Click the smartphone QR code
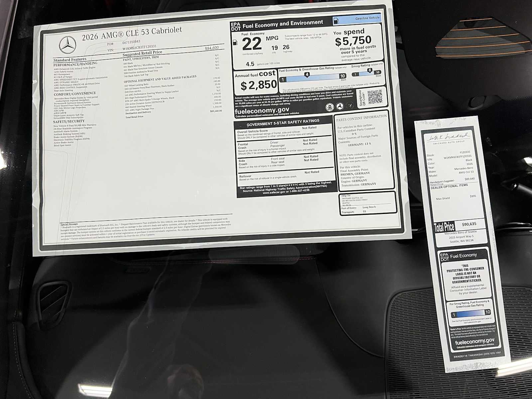The width and height of the screenshot is (532, 399). 375,97
